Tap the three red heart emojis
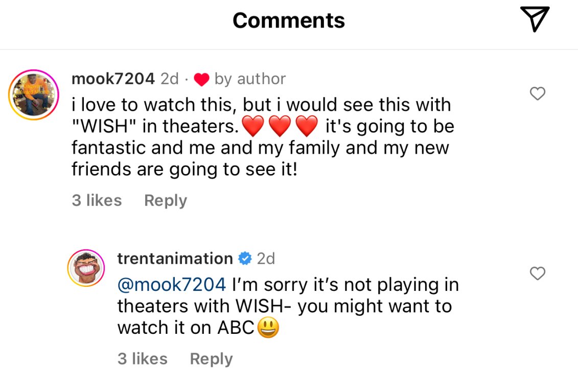Image resolution: width=578 pixels, height=392 pixels. (x=280, y=127)
